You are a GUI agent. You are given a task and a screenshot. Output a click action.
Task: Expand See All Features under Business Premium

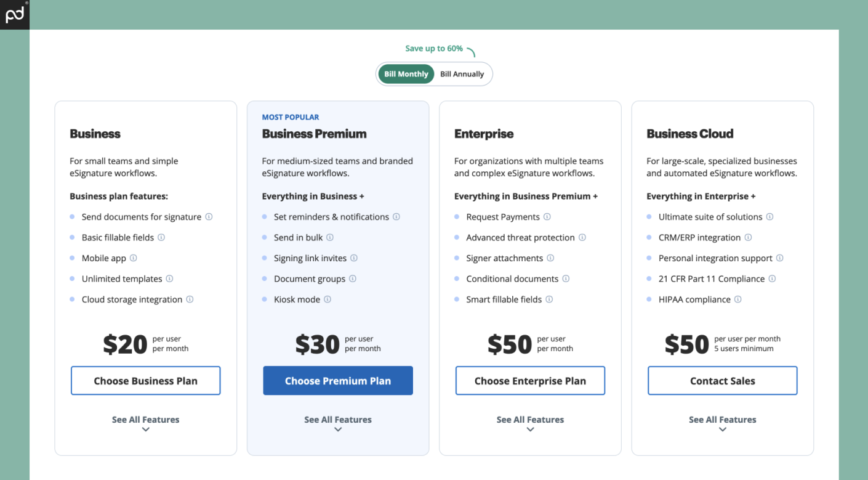click(x=337, y=420)
